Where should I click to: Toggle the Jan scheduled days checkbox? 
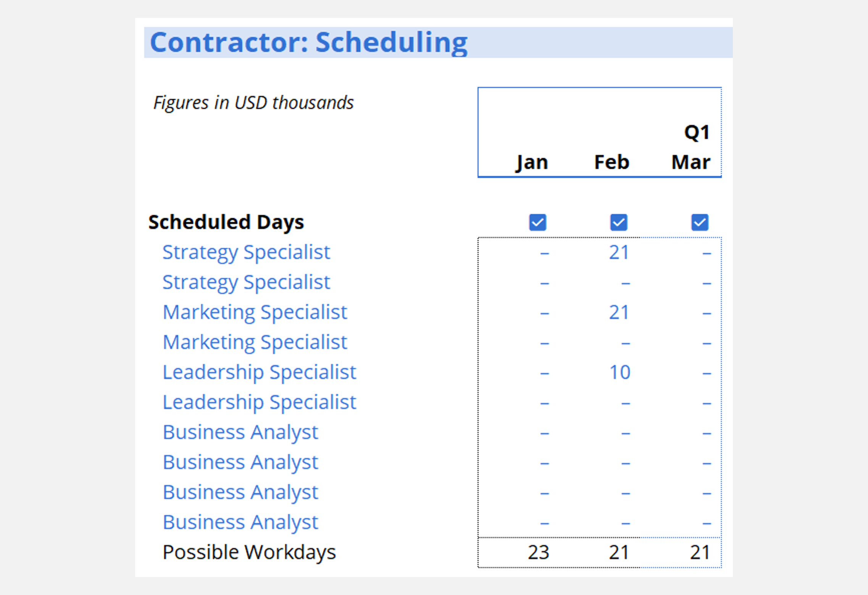[x=537, y=223]
